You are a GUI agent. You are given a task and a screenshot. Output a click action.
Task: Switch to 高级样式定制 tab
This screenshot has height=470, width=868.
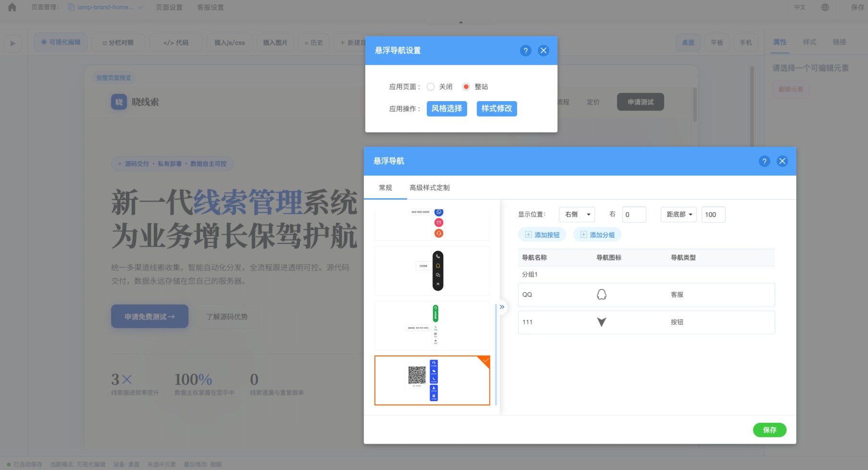pyautogui.click(x=430, y=188)
